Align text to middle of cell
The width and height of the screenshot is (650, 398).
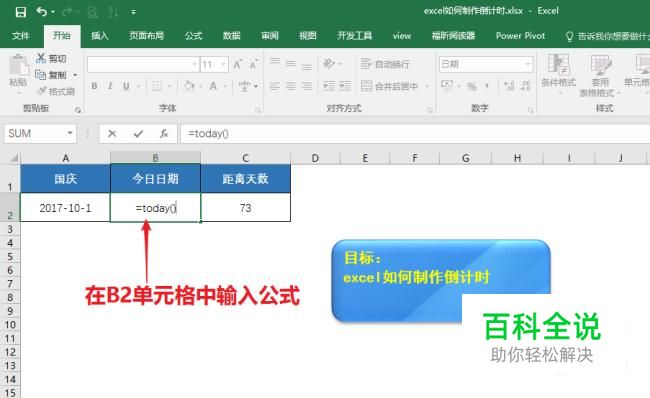pos(291,63)
